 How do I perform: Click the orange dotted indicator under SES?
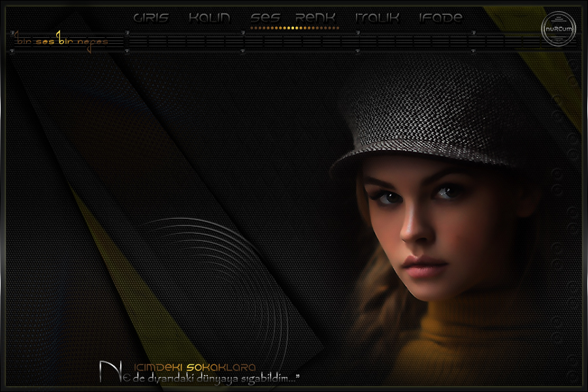(x=294, y=29)
